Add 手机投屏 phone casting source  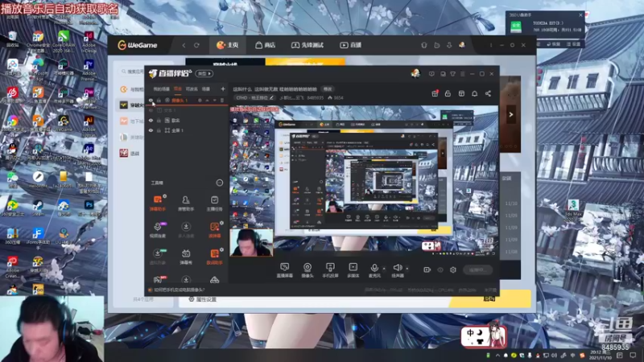click(x=330, y=270)
